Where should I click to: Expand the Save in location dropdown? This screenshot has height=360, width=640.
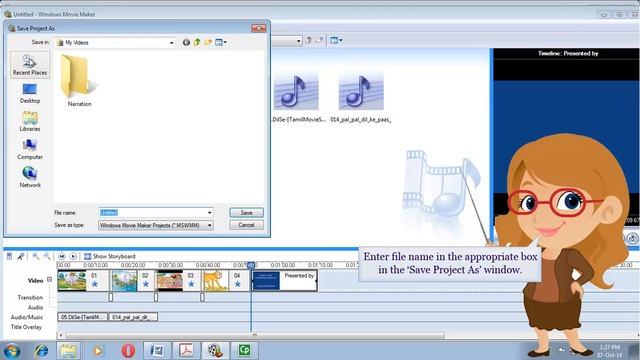click(x=171, y=42)
